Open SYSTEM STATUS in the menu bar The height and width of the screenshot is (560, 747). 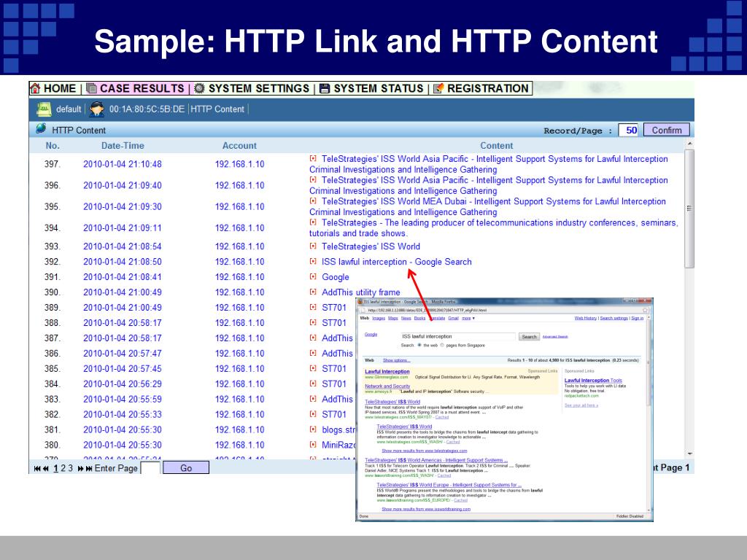(x=379, y=88)
